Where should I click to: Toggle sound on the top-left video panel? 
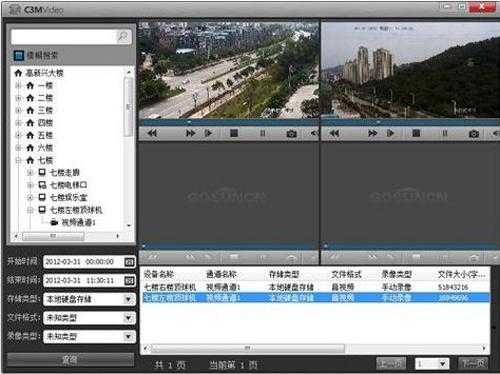[314, 133]
